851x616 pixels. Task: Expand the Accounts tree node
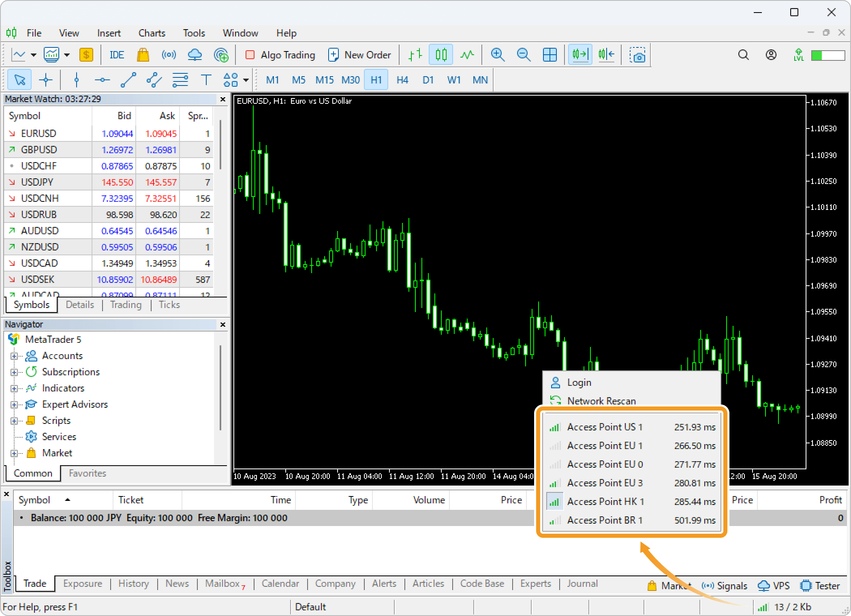coord(14,356)
